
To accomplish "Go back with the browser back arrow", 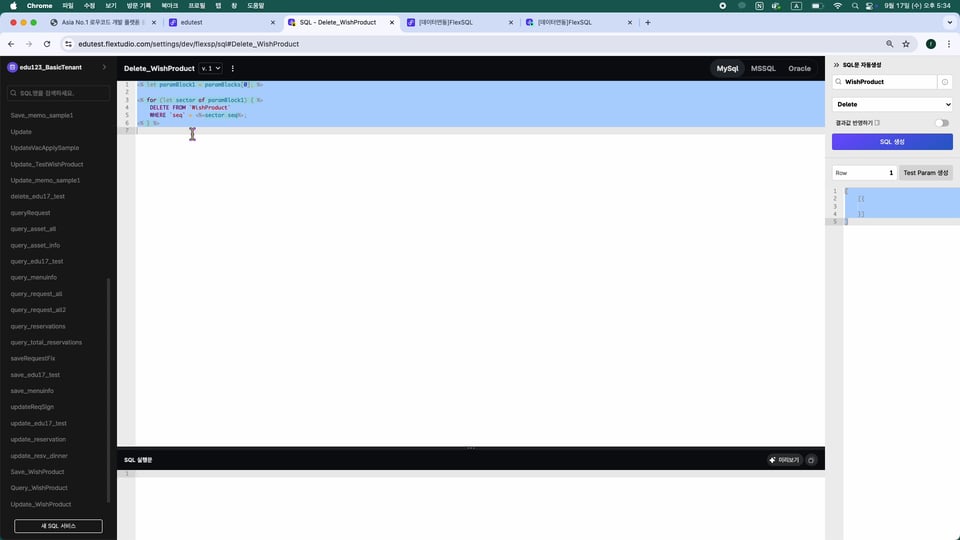I will tap(11, 44).
